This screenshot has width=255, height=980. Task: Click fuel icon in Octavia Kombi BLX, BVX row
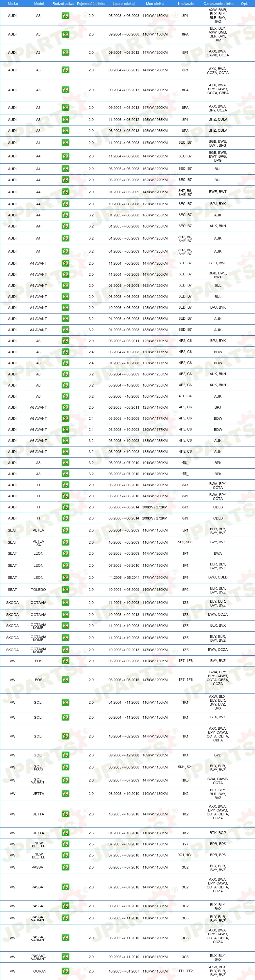pyautogui.click(x=66, y=626)
